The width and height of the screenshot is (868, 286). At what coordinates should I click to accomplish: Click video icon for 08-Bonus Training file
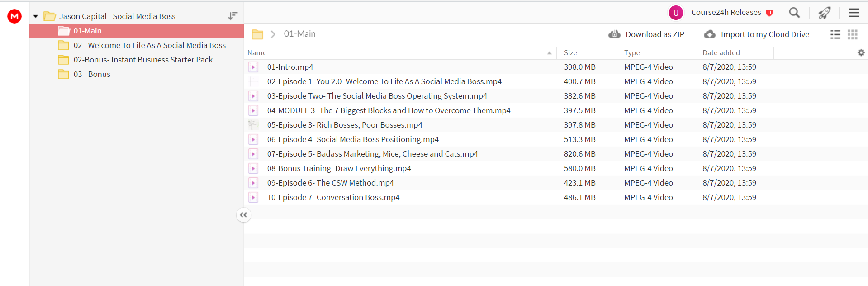click(253, 168)
